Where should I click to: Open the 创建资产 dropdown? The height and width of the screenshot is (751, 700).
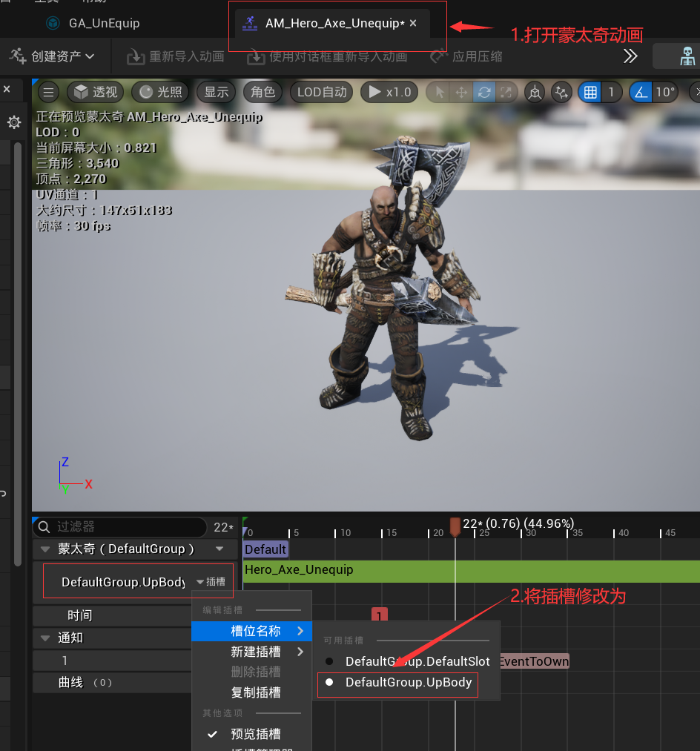tap(52, 56)
